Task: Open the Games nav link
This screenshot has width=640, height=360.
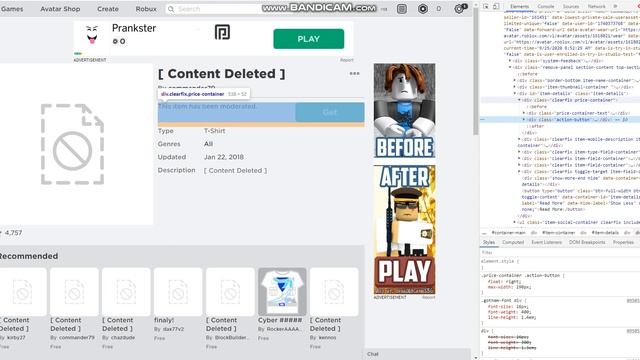Action: coord(12,9)
